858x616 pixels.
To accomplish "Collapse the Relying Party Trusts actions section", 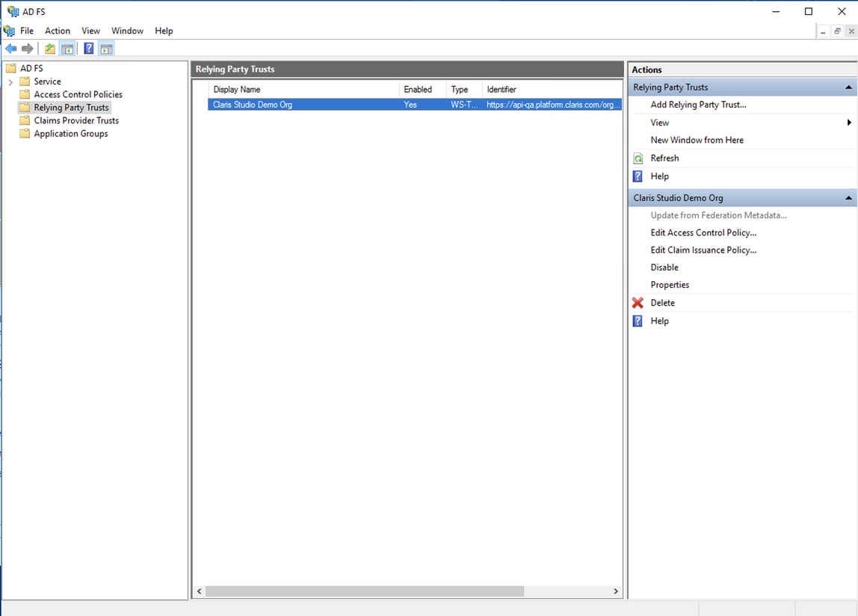I will click(847, 87).
